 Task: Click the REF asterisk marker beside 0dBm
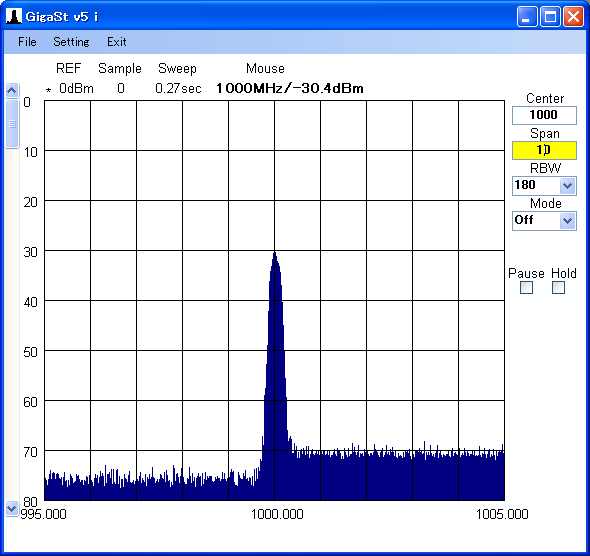pyautogui.click(x=48, y=90)
